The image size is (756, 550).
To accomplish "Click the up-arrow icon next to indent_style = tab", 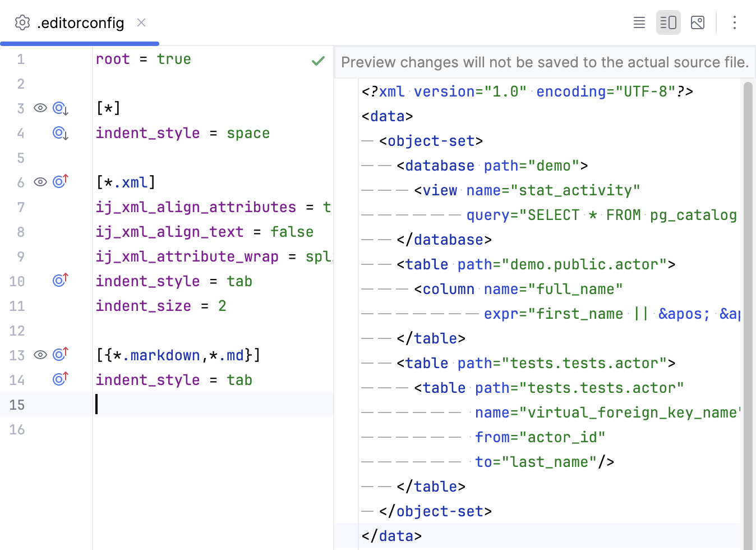I will click(x=60, y=281).
